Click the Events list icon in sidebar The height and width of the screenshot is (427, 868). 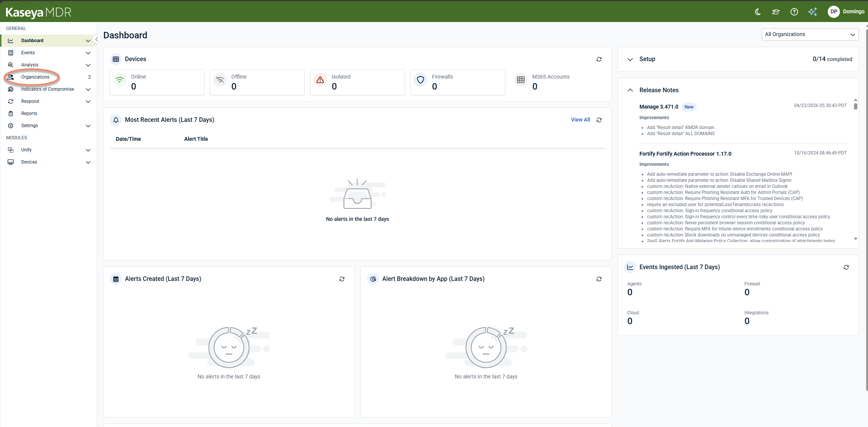[x=11, y=53]
